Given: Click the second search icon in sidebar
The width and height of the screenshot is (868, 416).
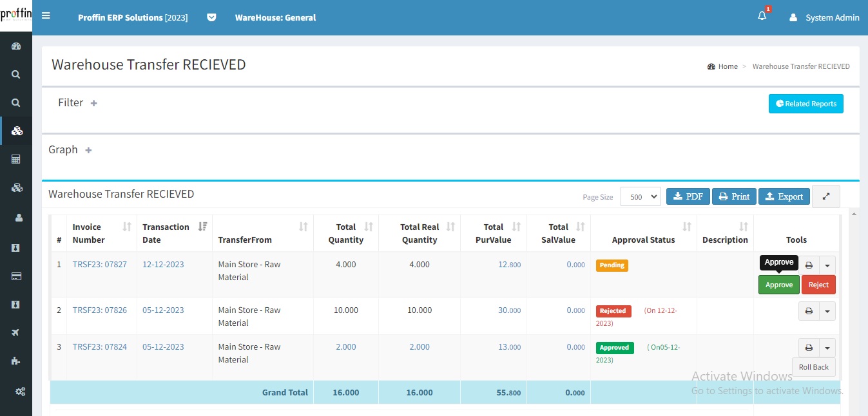Looking at the screenshot, I should tap(16, 102).
